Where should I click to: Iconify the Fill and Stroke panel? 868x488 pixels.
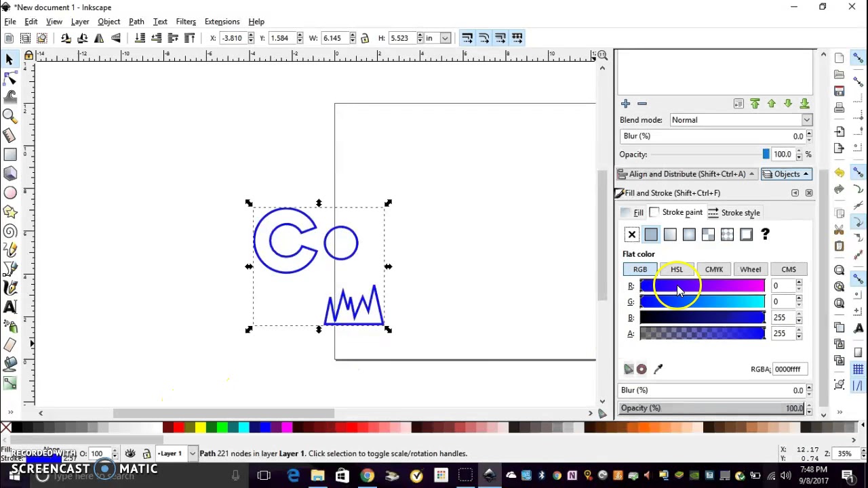point(795,193)
